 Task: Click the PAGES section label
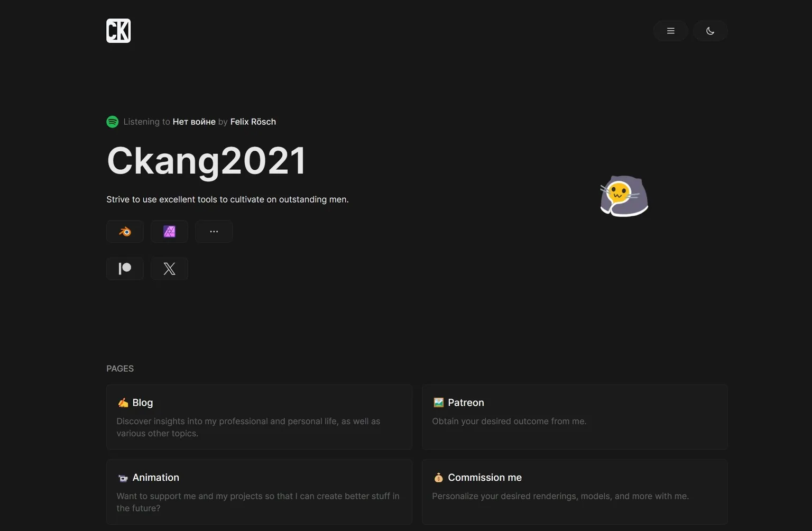(120, 369)
